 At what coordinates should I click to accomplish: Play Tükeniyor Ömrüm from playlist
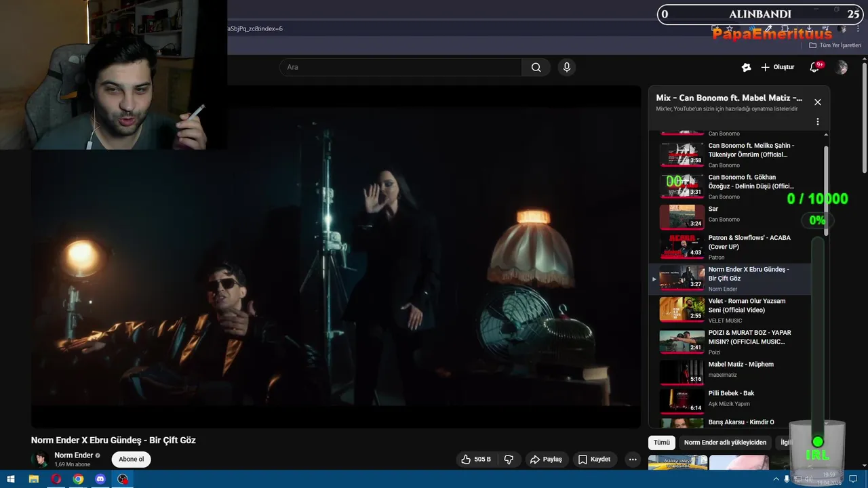(736, 155)
